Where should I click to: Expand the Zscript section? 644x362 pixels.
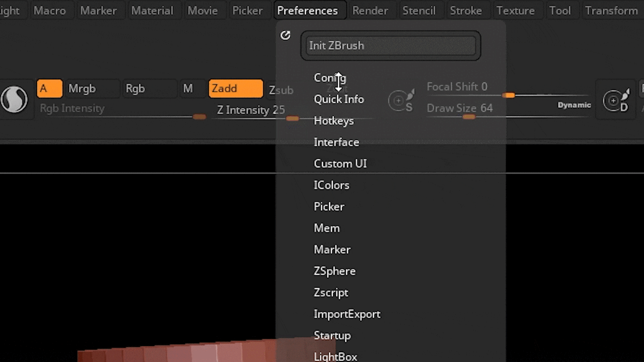(331, 292)
